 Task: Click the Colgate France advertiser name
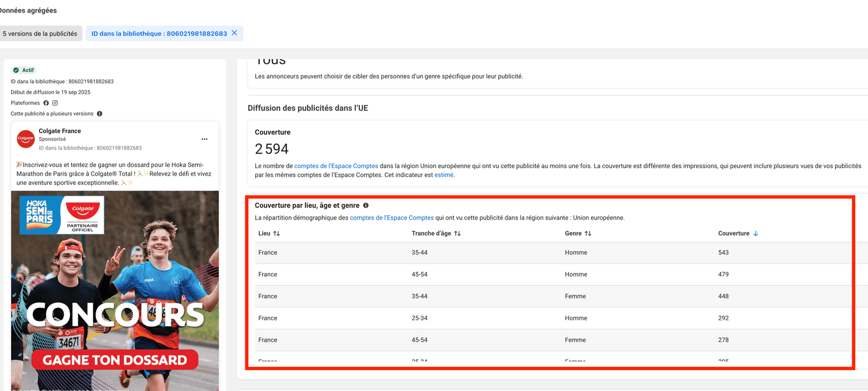(x=60, y=131)
